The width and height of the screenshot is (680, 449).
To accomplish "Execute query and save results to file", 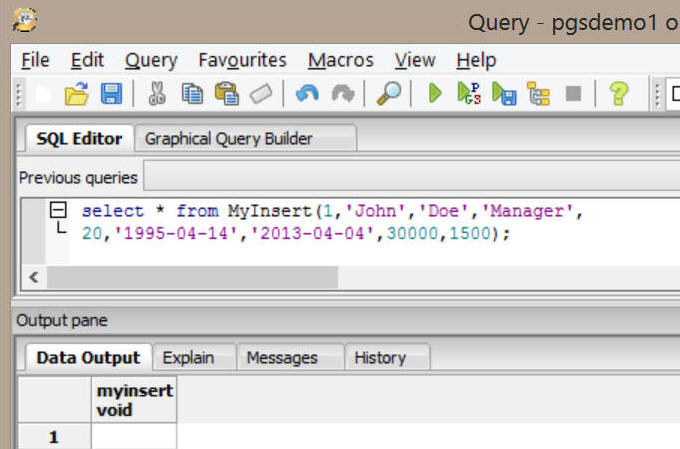I will tap(503, 94).
